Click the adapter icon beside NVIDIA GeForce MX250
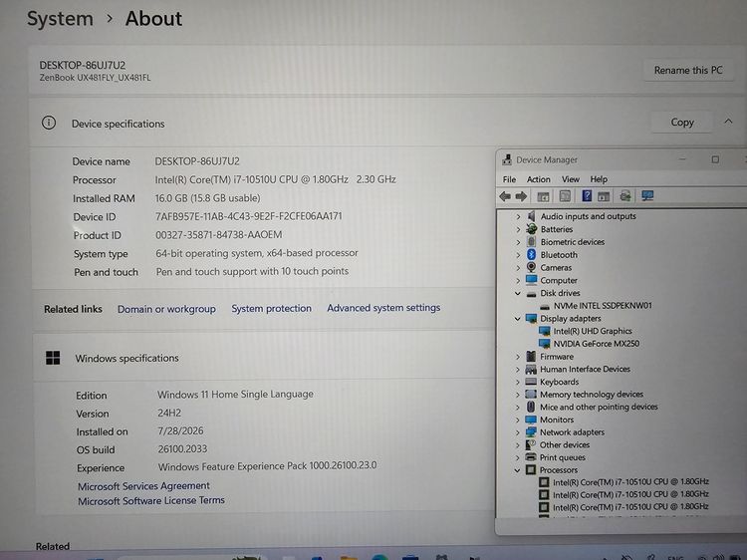 click(545, 344)
